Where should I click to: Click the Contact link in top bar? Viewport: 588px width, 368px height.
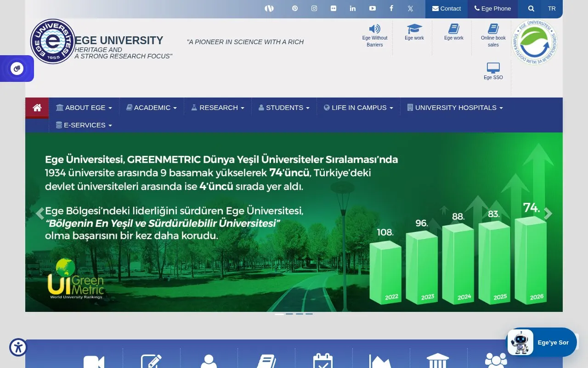pos(447,9)
